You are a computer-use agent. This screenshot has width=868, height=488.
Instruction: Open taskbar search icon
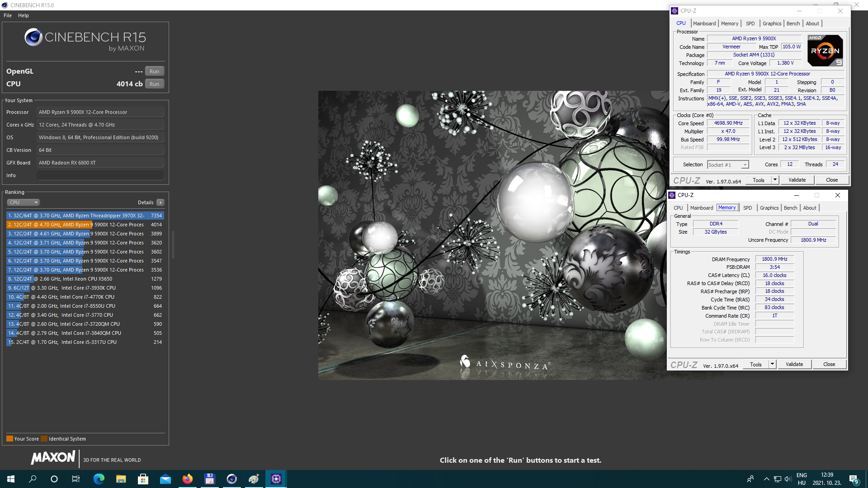33,479
